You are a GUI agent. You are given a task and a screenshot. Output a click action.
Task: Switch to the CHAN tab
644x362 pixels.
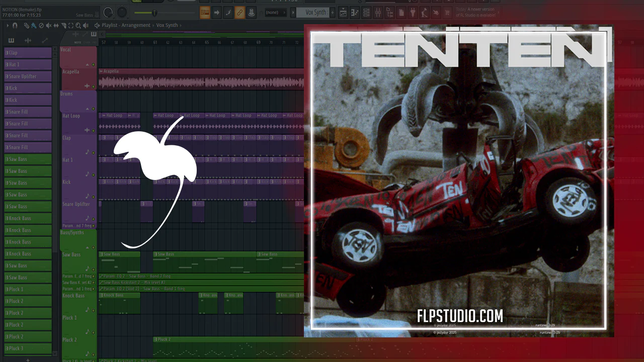tap(87, 42)
